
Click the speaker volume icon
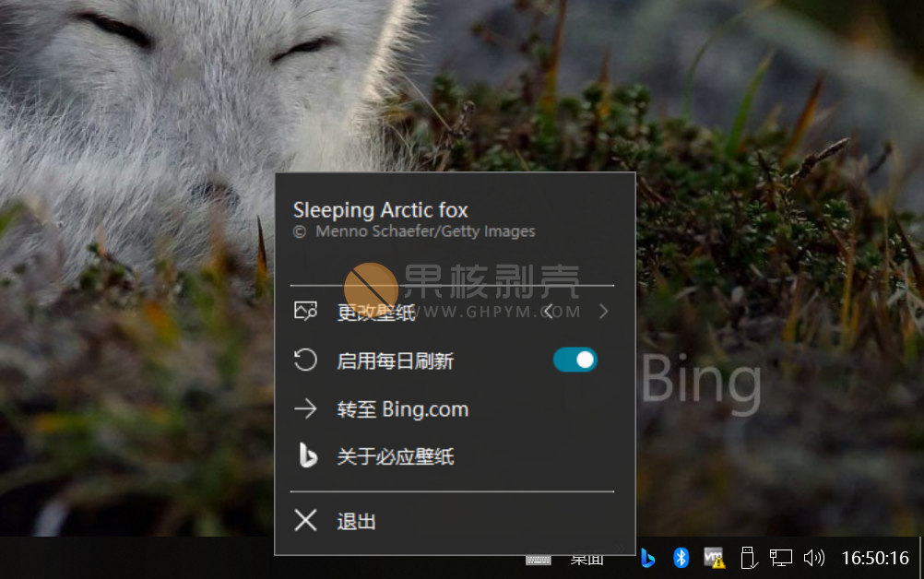point(813,558)
